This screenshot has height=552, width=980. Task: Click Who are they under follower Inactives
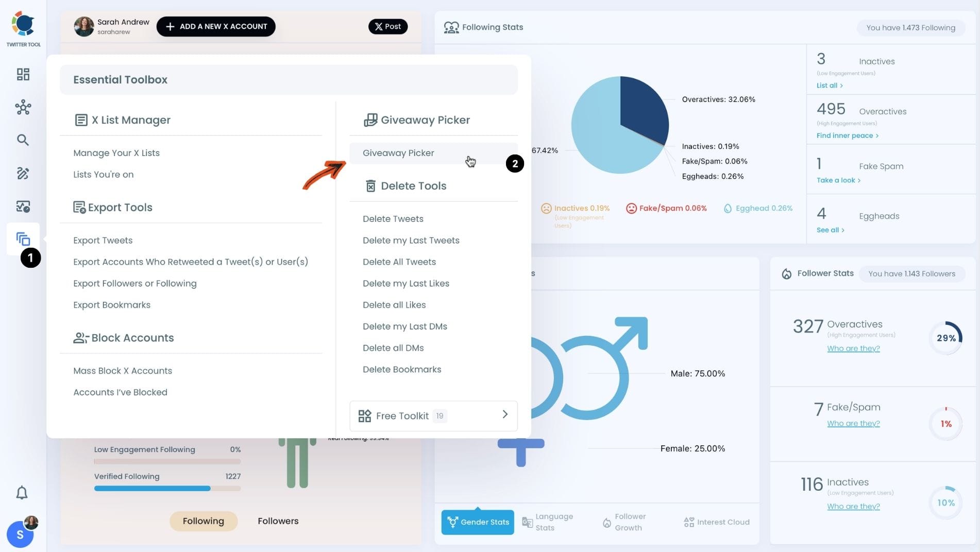coord(853,507)
